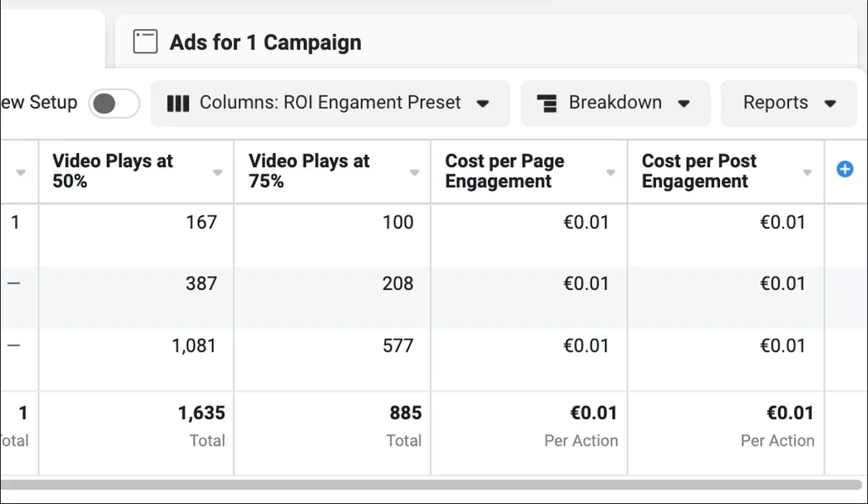Click the Ads tab window icon

(x=145, y=42)
